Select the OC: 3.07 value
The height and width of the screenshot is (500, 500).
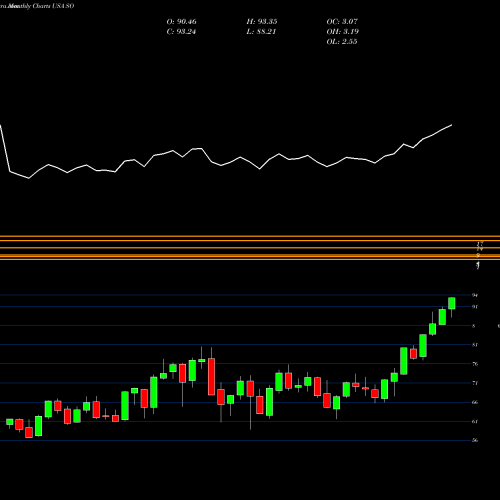tap(342, 22)
